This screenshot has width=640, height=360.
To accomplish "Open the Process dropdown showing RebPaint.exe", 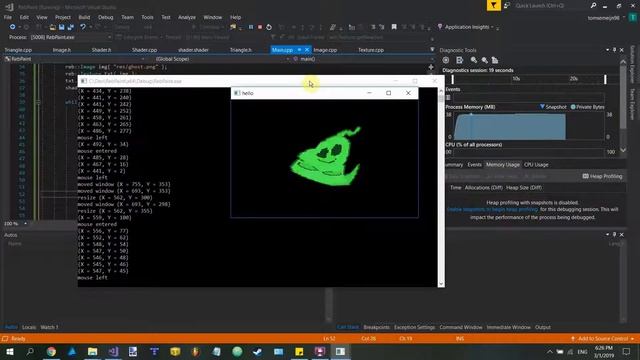I will [71, 37].
